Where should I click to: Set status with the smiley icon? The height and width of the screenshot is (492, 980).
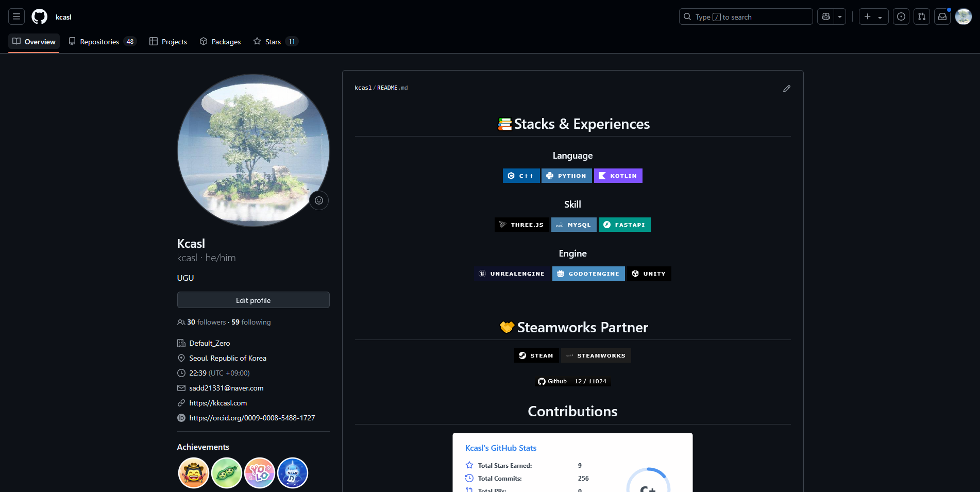[319, 200]
